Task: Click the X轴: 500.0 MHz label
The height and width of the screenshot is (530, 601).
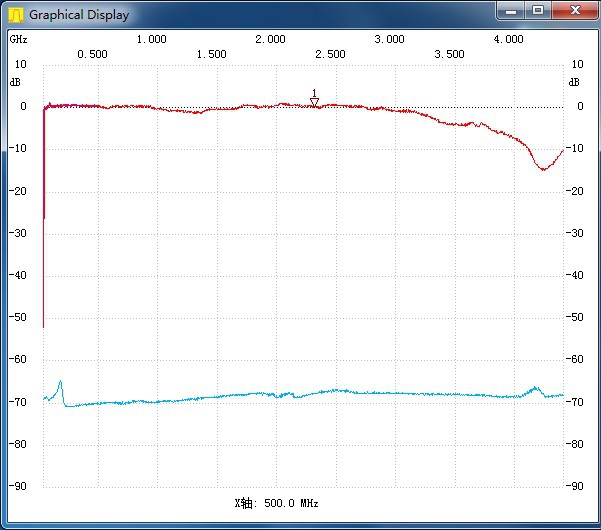Action: [276, 503]
